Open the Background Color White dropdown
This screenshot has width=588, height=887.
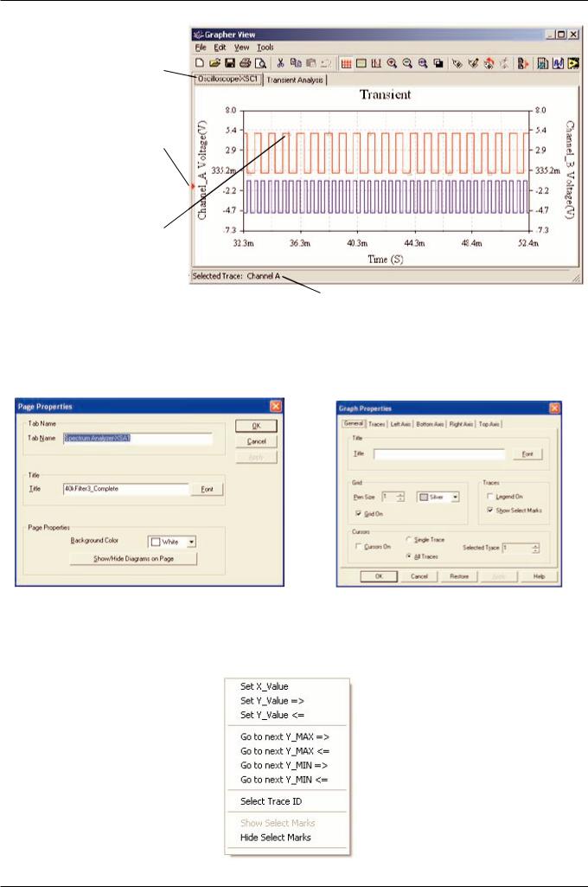(x=191, y=542)
